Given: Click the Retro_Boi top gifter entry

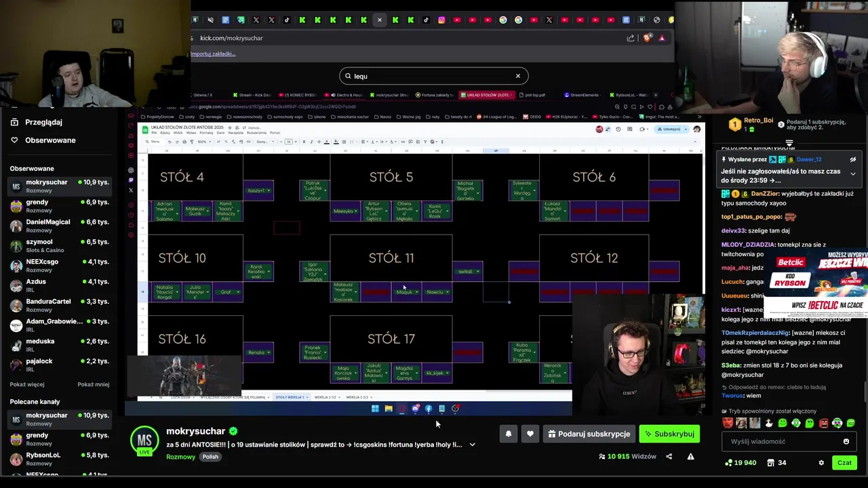Looking at the screenshot, I should 751,124.
